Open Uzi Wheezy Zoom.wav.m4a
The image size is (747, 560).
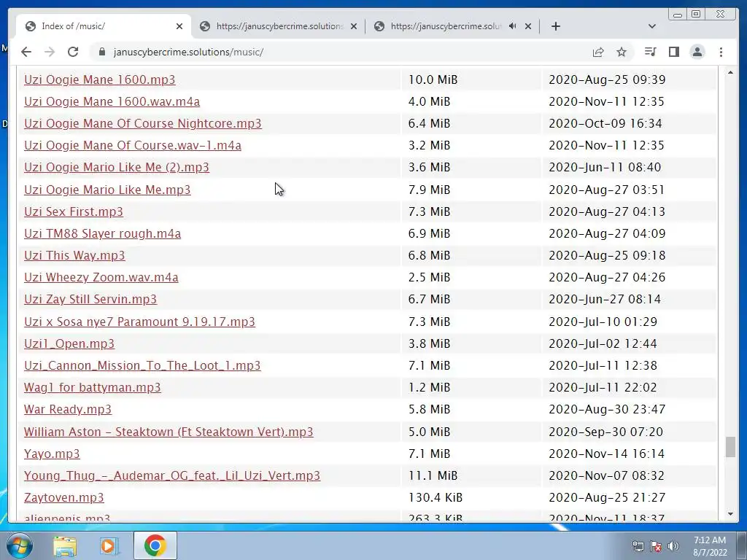tap(101, 277)
